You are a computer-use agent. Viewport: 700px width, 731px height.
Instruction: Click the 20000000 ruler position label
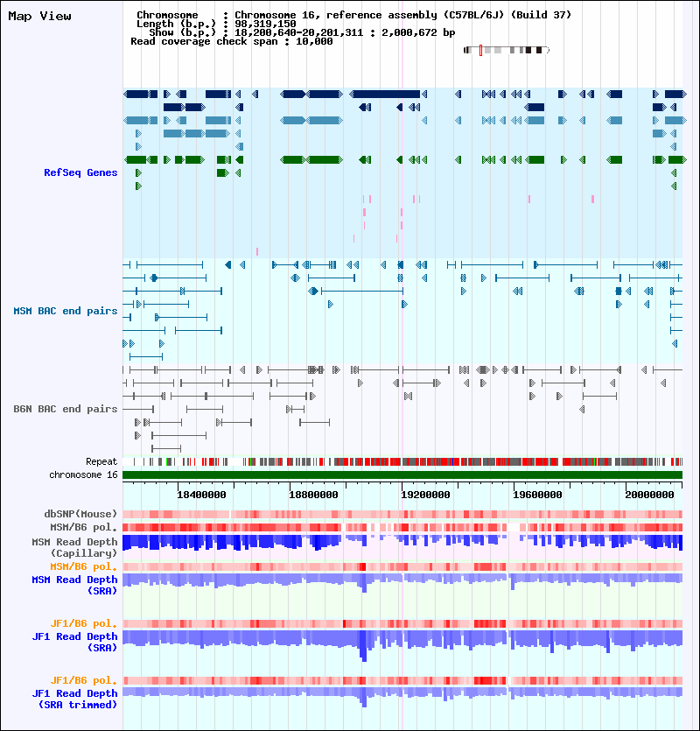pyautogui.click(x=649, y=495)
